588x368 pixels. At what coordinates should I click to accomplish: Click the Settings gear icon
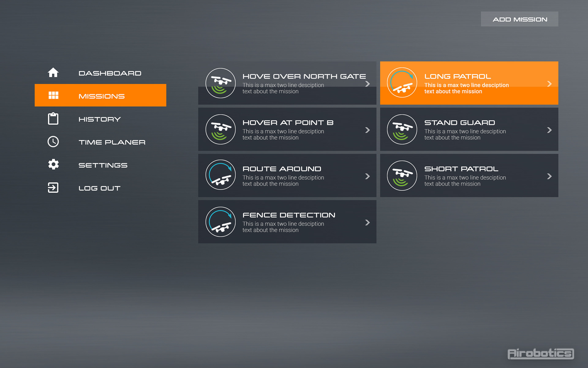53,165
